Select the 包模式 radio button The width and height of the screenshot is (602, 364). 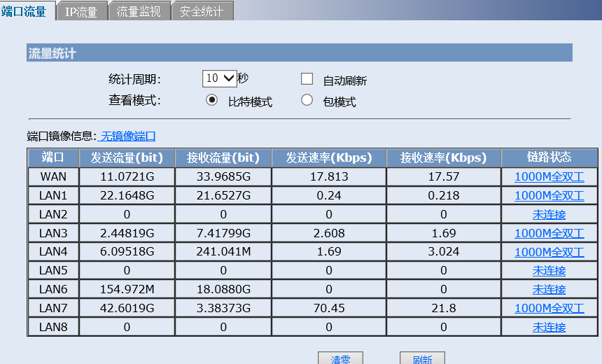(x=307, y=100)
